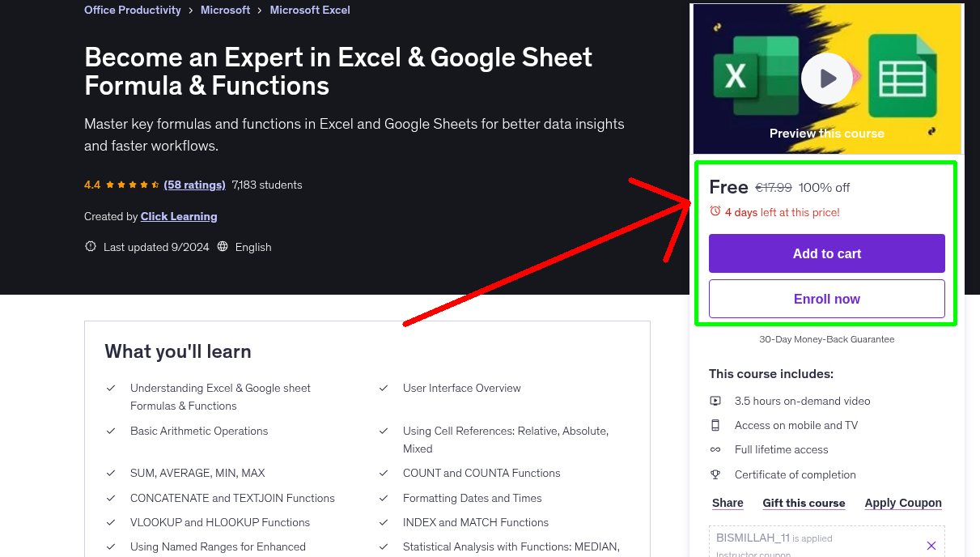
Task: Click the Add to cart button
Action: coord(826,253)
